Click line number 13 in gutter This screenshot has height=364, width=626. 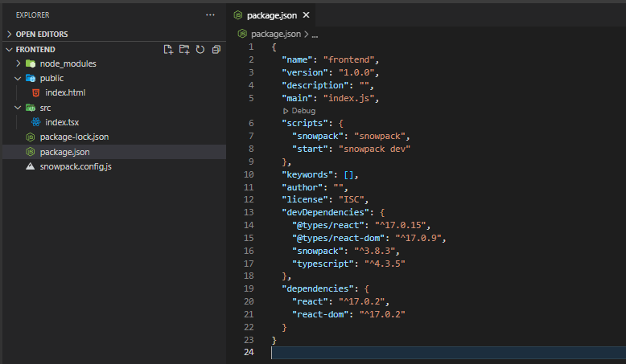[x=249, y=212]
